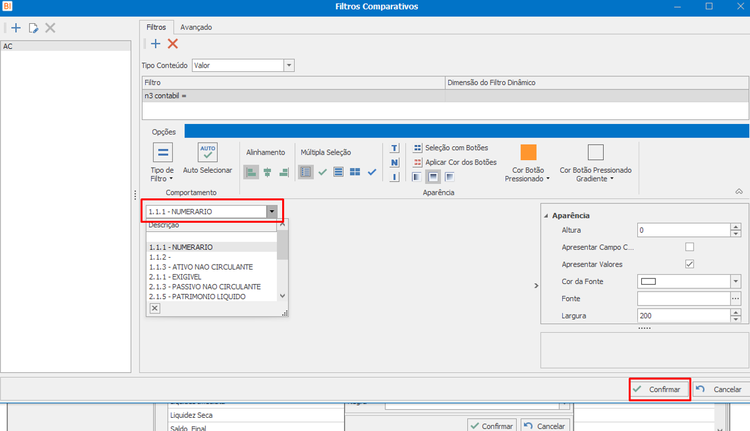Click the Descrição column header in dropdown list
750x431 pixels.
211,225
